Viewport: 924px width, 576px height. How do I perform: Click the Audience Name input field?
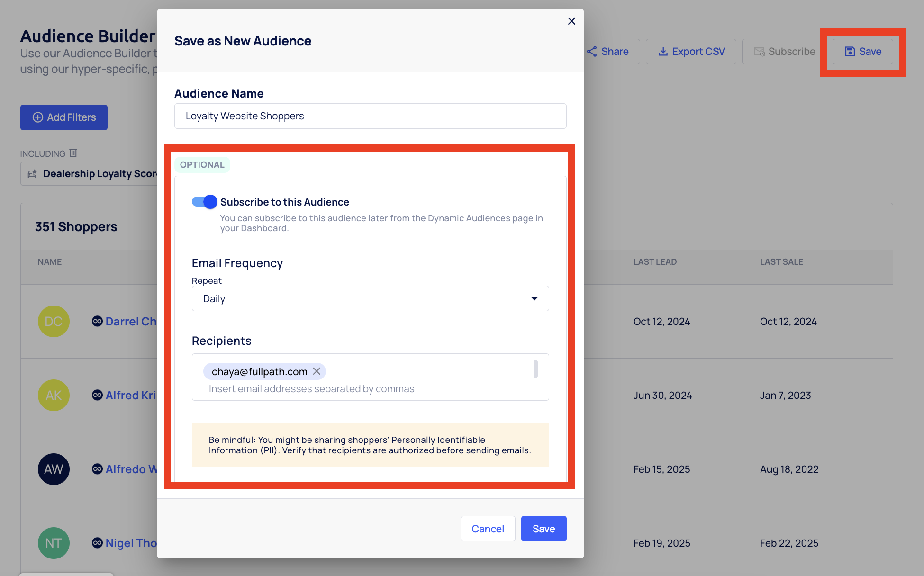370,116
